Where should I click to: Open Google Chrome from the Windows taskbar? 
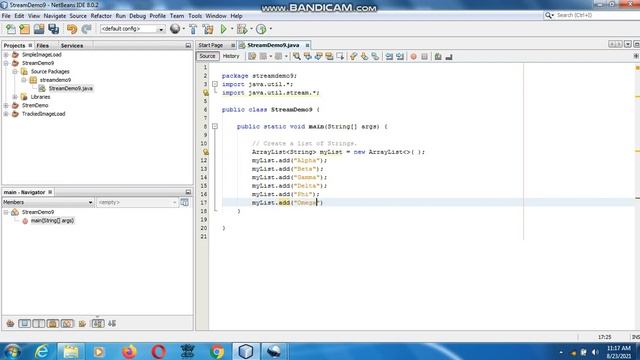click(x=217, y=351)
